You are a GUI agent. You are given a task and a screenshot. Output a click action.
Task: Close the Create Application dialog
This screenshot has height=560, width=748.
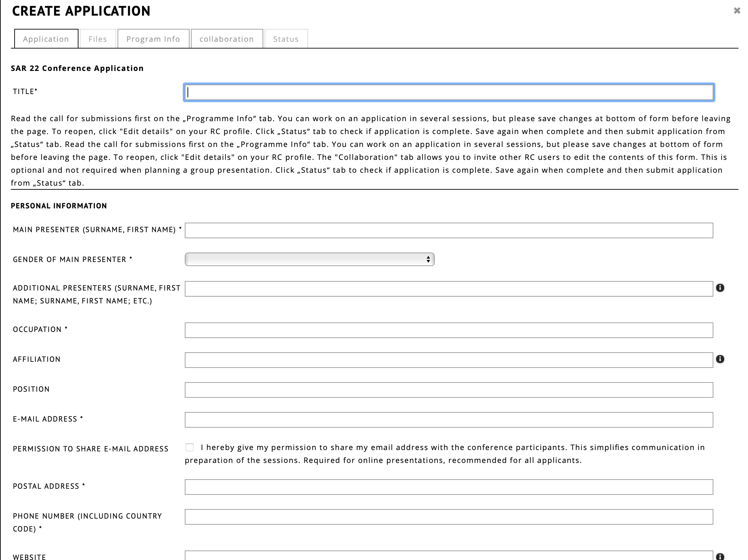tap(737, 11)
